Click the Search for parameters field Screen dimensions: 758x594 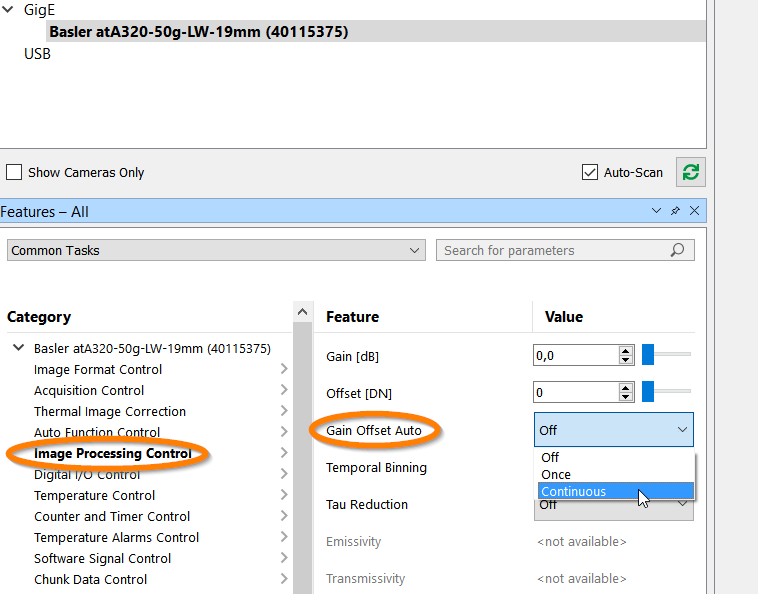pyautogui.click(x=565, y=250)
